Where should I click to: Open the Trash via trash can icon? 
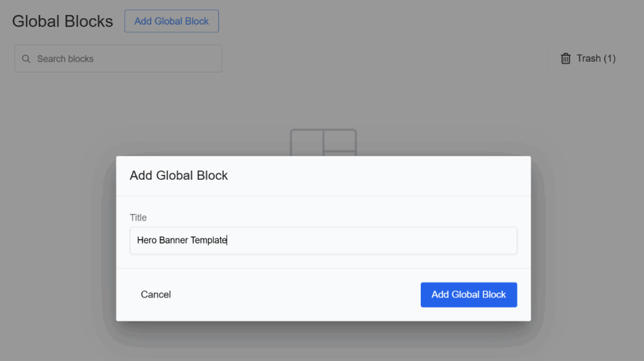[x=565, y=58]
